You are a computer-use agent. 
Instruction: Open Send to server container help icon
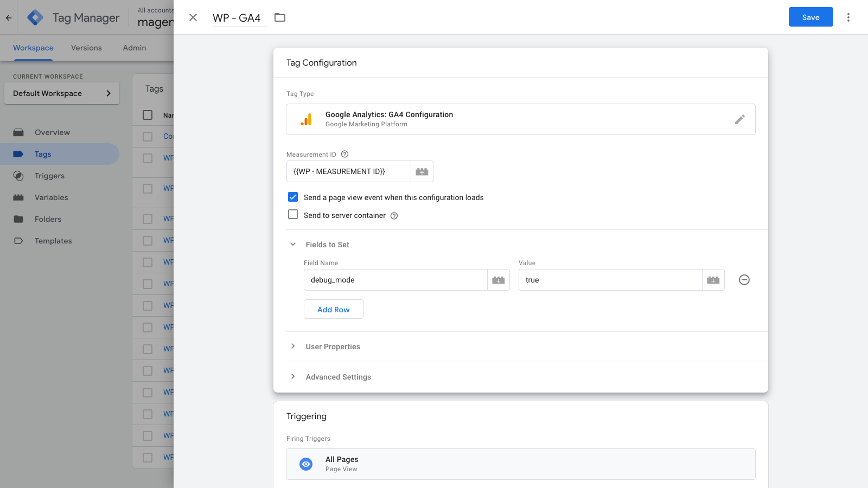click(x=394, y=216)
